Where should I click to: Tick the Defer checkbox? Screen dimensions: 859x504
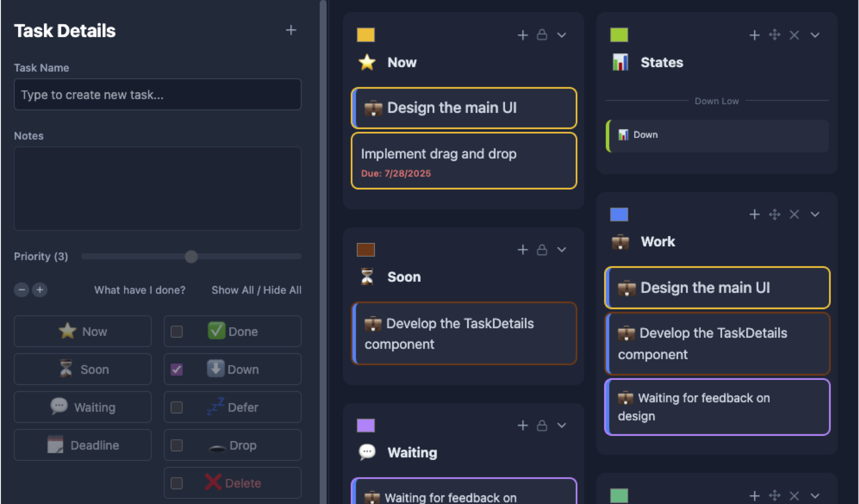pos(177,407)
